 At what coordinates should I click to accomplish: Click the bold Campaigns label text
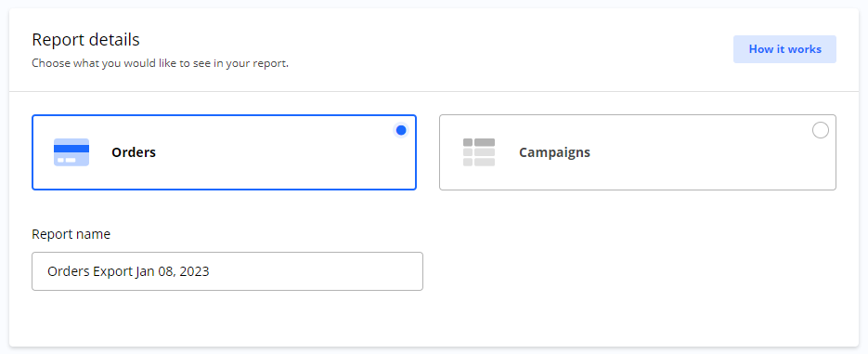point(554,152)
